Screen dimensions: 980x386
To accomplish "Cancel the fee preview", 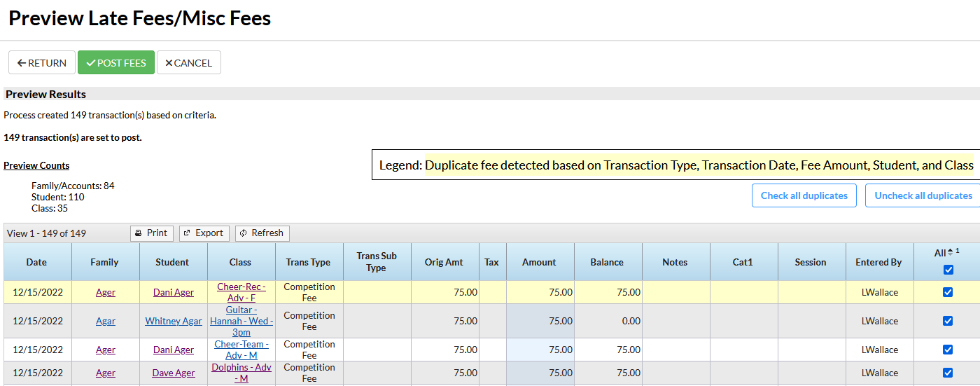I will coord(188,63).
